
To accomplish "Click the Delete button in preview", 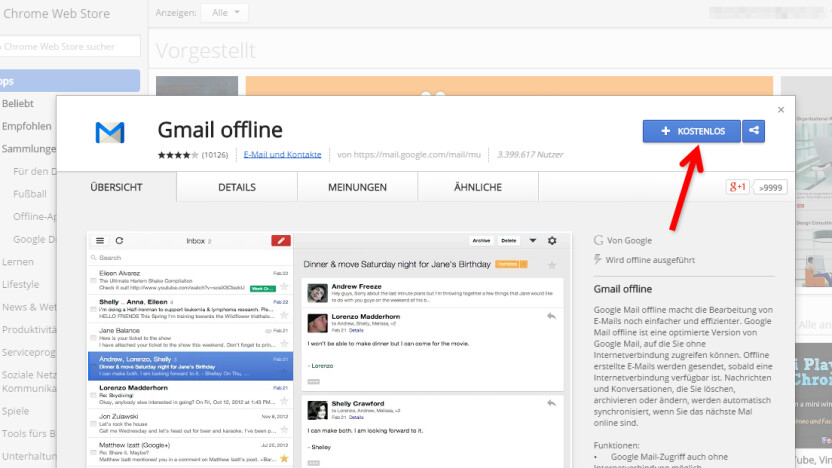I will [508, 240].
